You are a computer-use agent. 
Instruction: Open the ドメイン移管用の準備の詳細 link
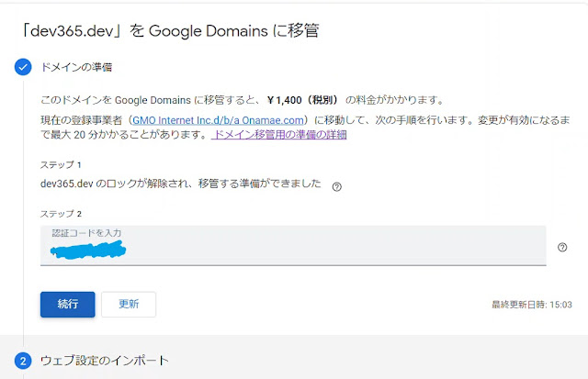coord(279,135)
